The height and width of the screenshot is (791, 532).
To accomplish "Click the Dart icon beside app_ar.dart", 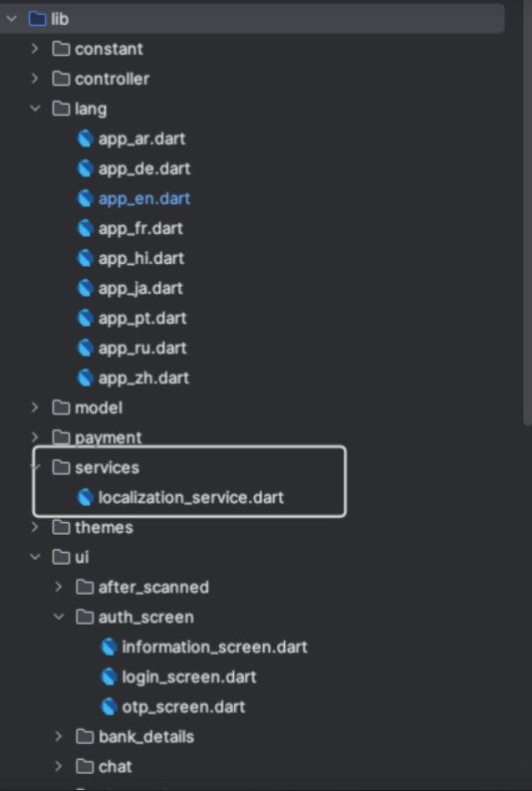I will (x=86, y=138).
